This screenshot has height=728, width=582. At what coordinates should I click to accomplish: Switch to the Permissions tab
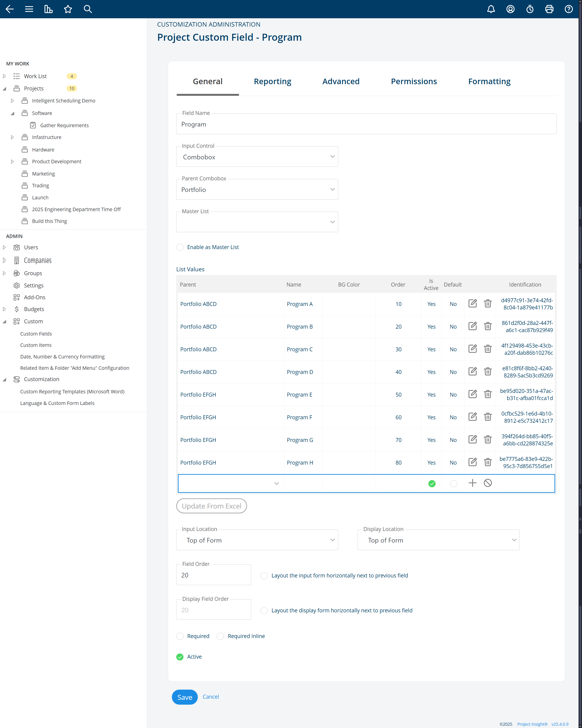pos(414,81)
